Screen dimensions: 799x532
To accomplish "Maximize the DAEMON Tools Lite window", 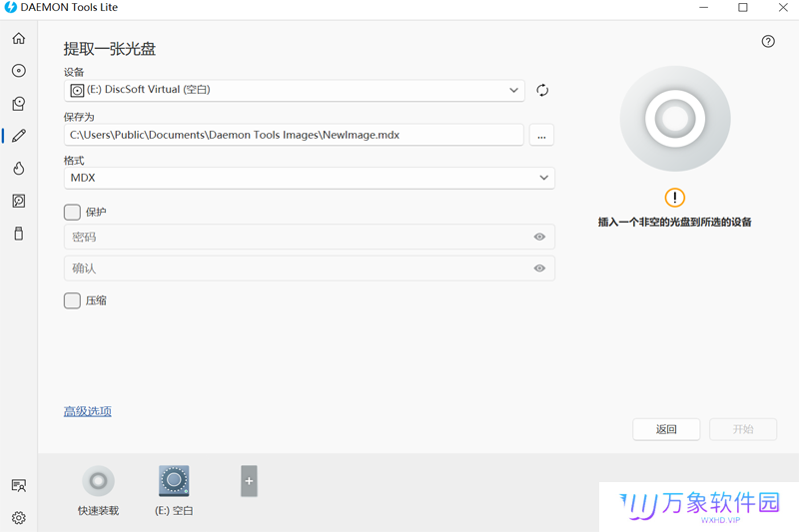I will (743, 7).
